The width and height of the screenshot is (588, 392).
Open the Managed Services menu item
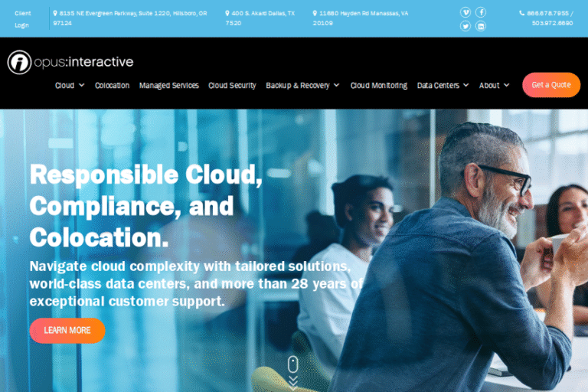(169, 86)
